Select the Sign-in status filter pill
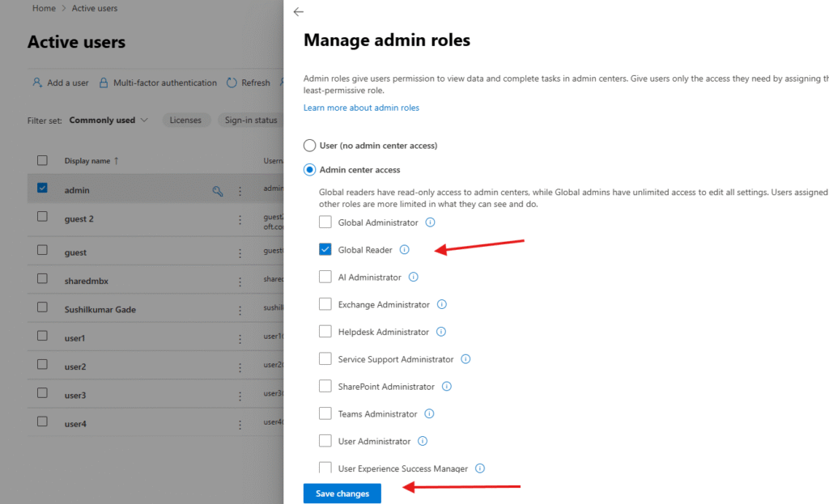This screenshot has height=504, width=829. (x=250, y=121)
